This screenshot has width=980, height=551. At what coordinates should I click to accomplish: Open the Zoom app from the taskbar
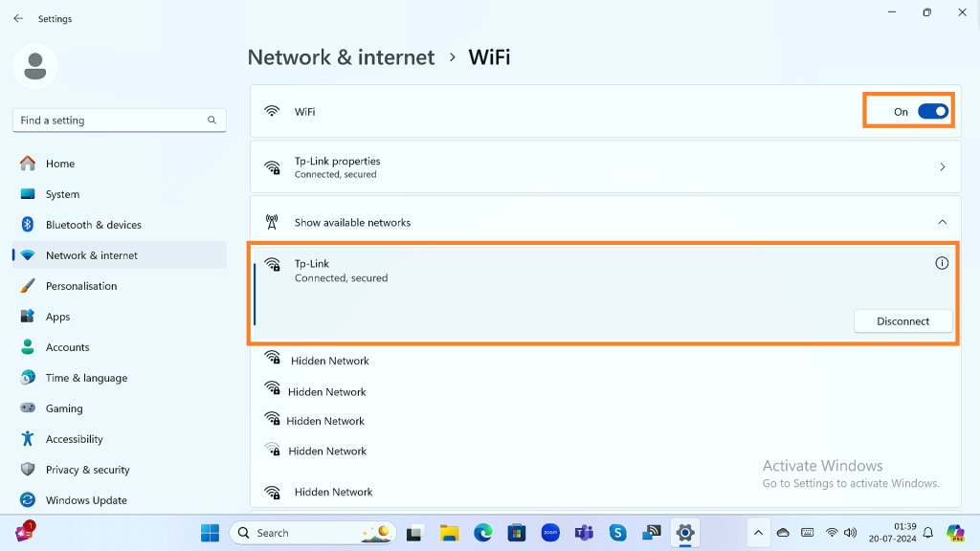click(550, 533)
